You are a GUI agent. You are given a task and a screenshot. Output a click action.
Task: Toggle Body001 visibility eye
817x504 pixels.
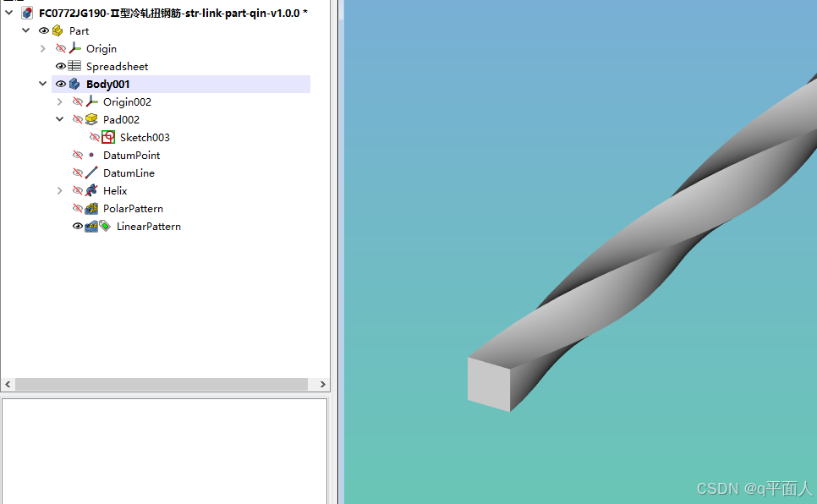[x=60, y=84]
